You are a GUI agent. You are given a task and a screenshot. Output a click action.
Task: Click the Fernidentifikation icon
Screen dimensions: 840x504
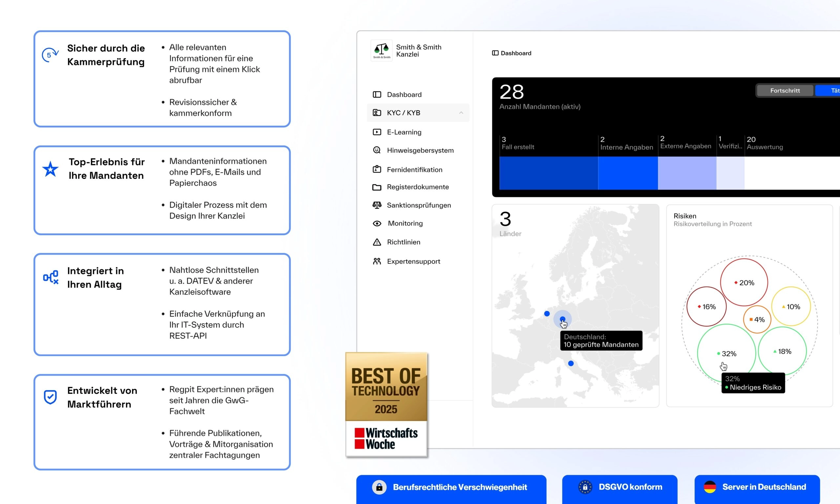click(377, 169)
